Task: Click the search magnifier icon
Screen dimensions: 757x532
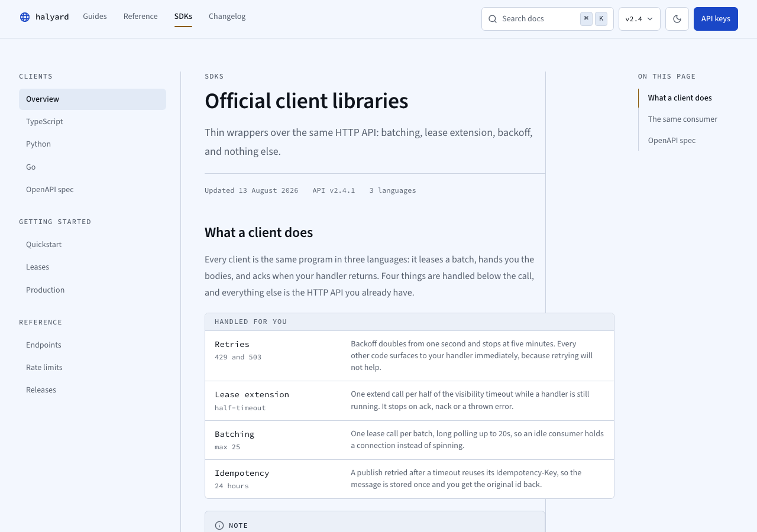Action: click(x=493, y=19)
